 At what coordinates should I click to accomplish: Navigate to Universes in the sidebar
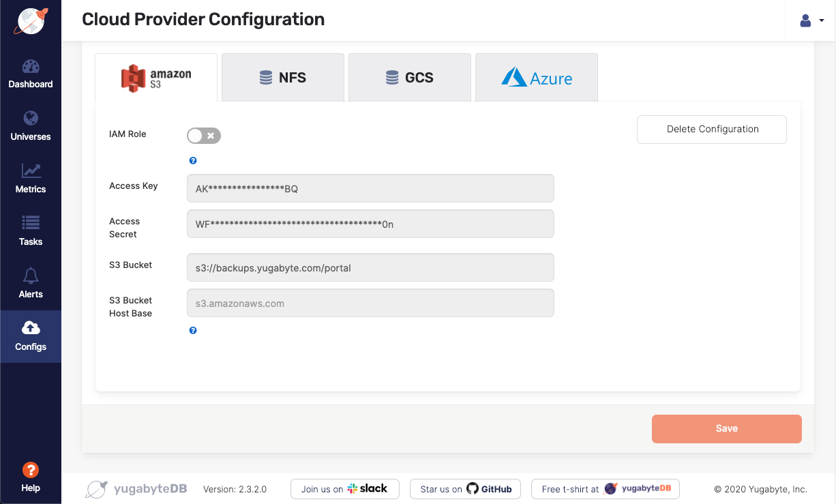(x=31, y=127)
